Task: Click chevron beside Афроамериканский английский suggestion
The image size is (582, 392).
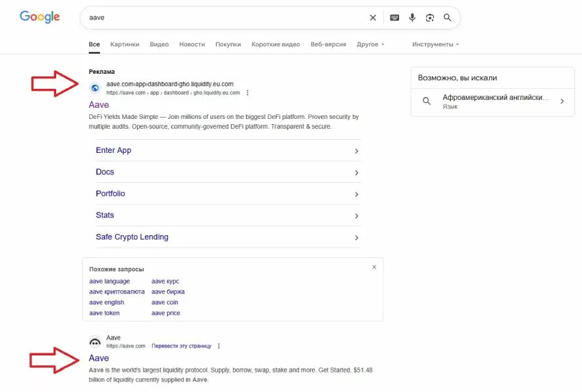Action: coord(562,101)
